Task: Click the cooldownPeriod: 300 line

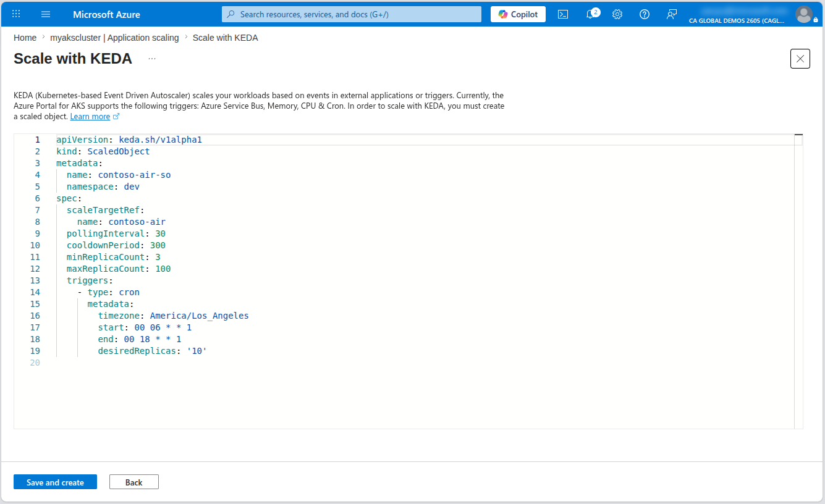Action: point(116,245)
